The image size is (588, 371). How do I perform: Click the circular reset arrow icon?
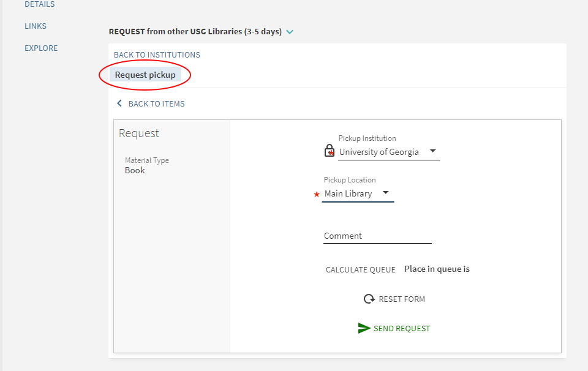pyautogui.click(x=369, y=299)
